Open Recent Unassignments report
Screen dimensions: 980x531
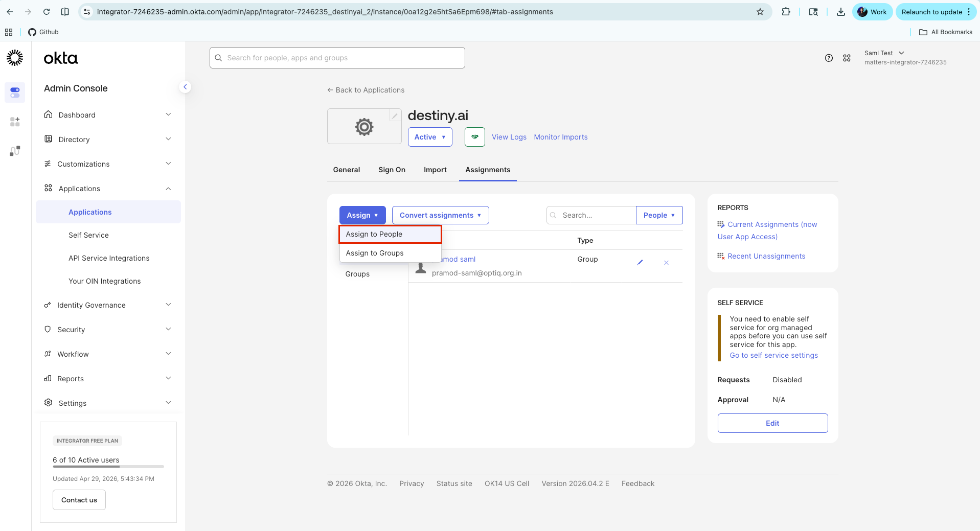click(766, 256)
